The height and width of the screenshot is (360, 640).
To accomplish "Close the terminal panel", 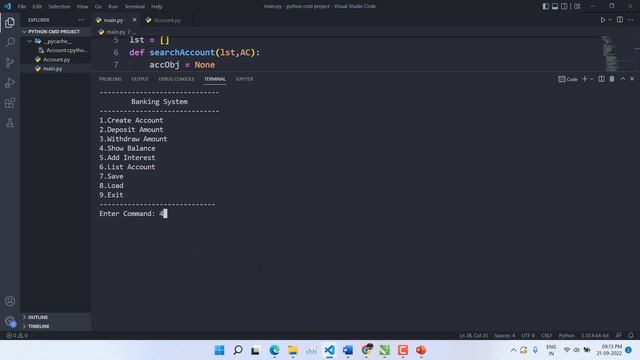I will [632, 79].
